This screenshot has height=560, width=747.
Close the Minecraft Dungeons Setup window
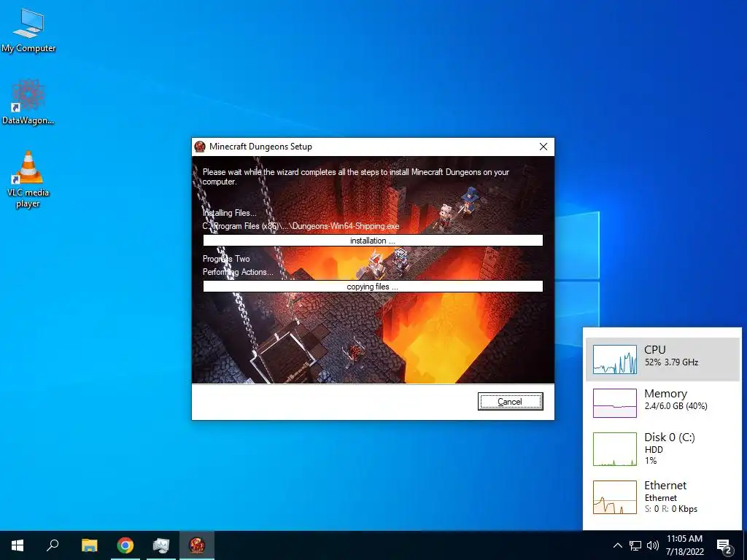click(543, 147)
